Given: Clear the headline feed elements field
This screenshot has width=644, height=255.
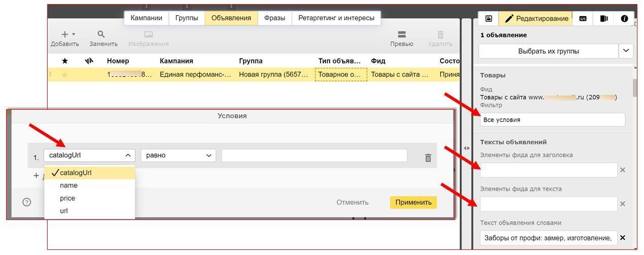Looking at the screenshot, I should (x=623, y=170).
